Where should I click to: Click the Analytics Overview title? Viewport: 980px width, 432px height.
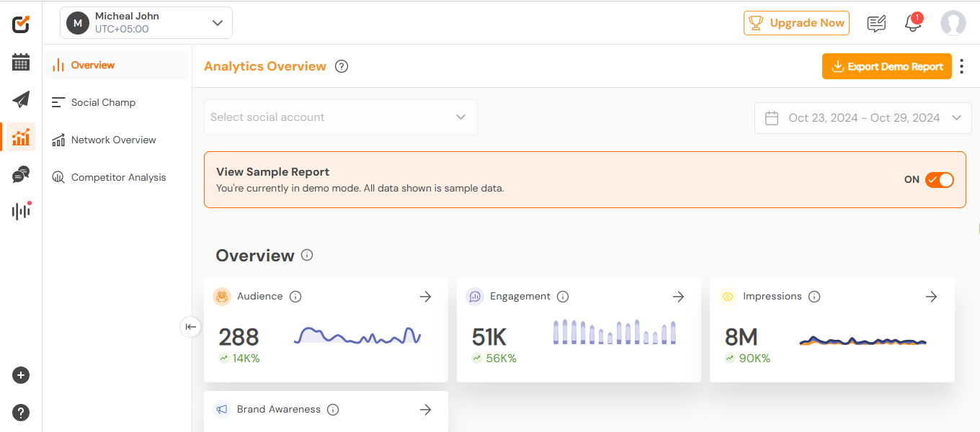[x=265, y=66]
